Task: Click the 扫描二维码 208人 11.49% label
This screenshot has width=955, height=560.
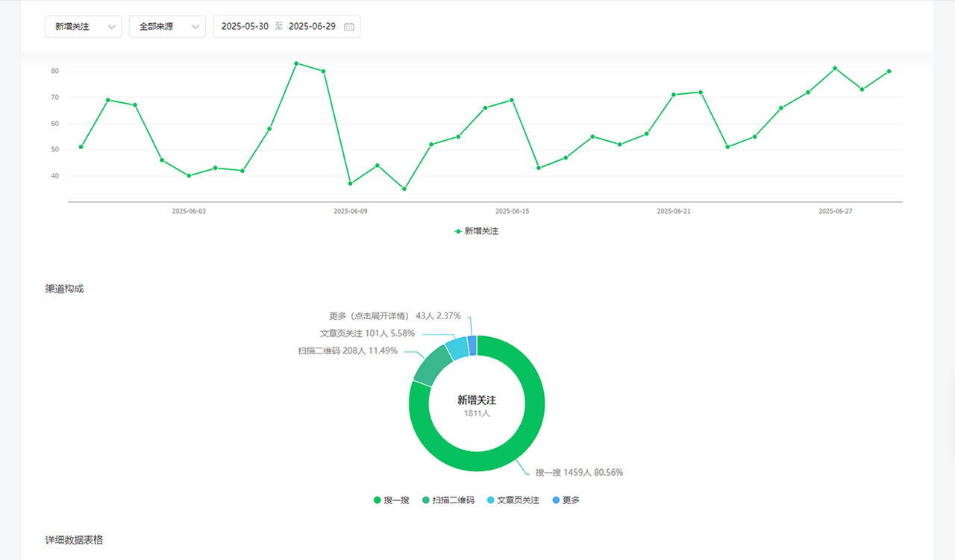Action: [x=347, y=350]
